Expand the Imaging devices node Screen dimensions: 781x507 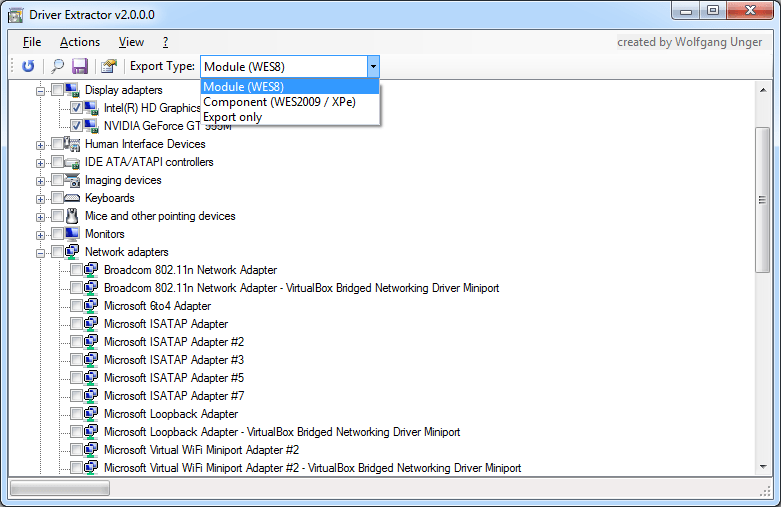pyautogui.click(x=40, y=181)
